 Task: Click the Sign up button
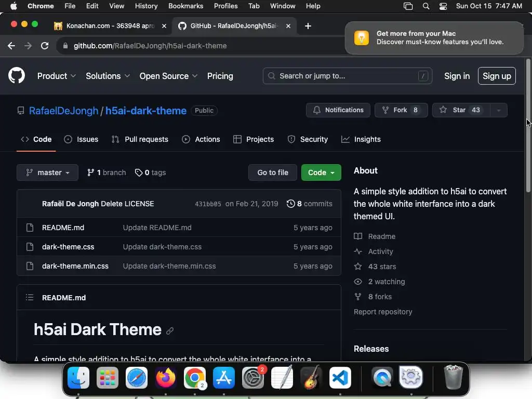497,76
